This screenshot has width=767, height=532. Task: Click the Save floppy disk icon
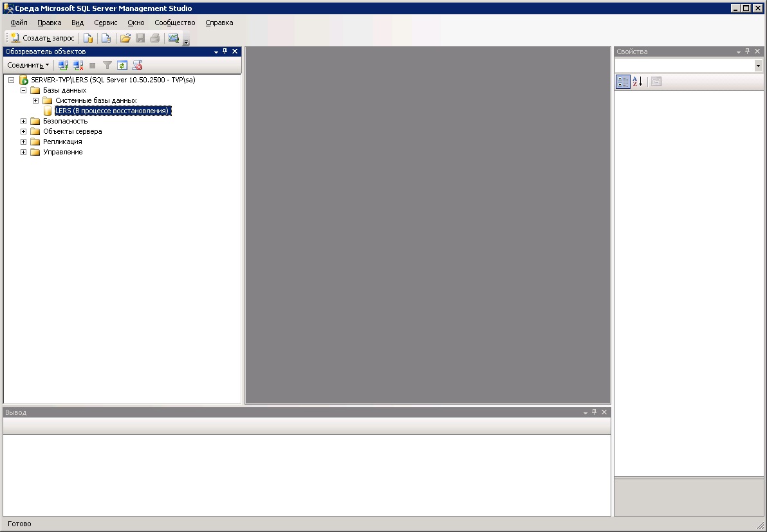[140, 38]
